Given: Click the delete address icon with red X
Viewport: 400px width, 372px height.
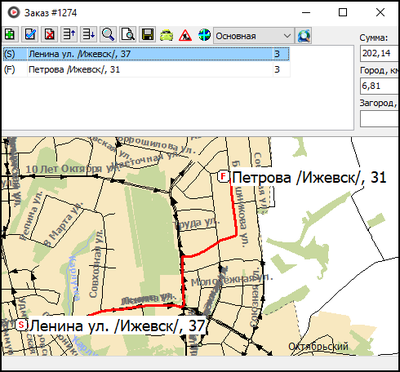Looking at the screenshot, I should [49, 35].
